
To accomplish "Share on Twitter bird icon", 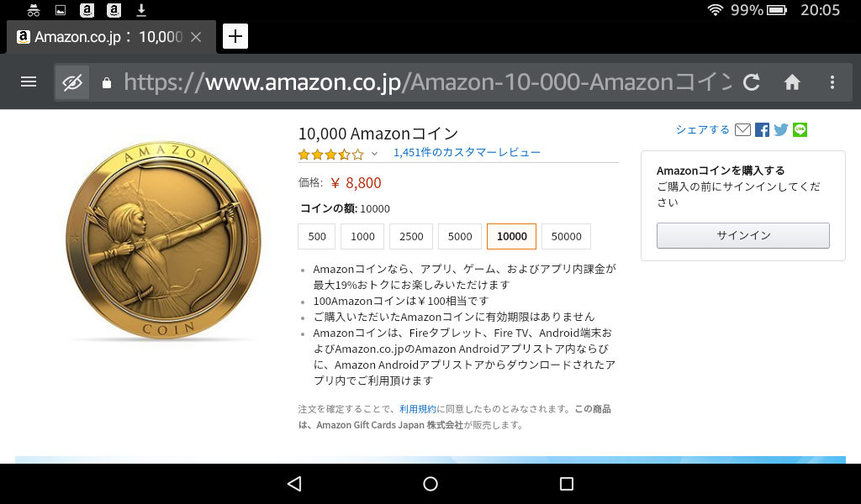I will (780, 130).
